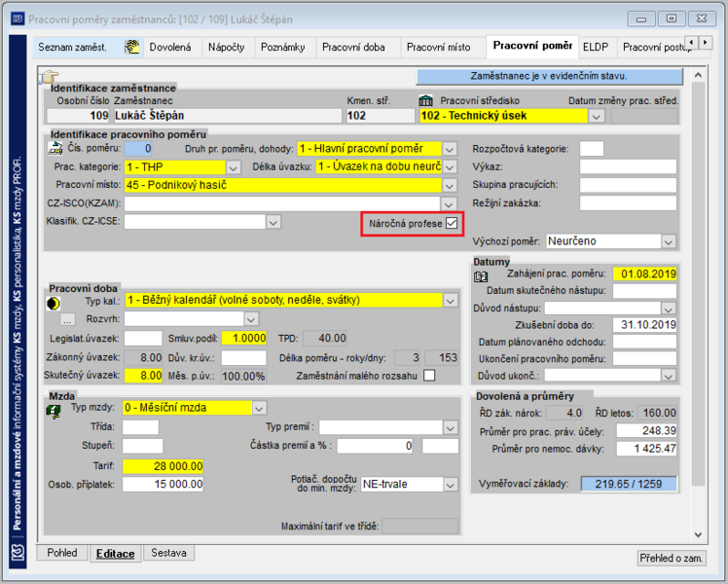The height and width of the screenshot is (584, 728).
Task: Click the Smluv.podíl field with 1.0000
Action: click(243, 338)
